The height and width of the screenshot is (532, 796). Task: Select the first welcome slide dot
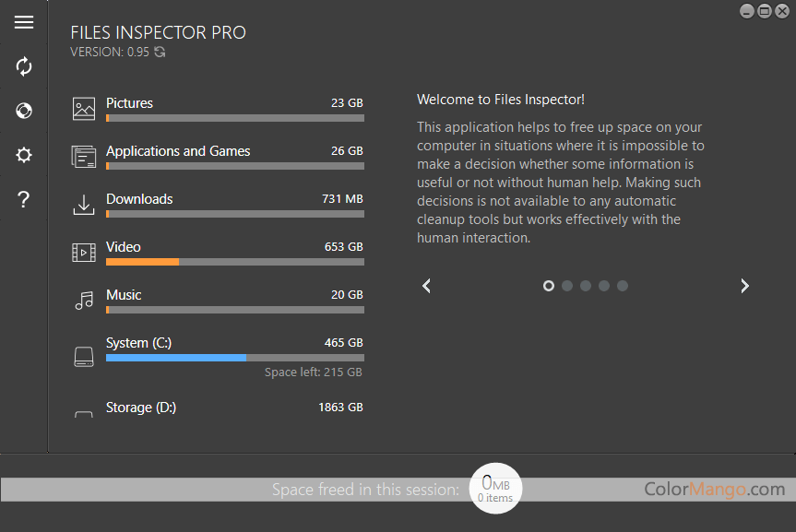coord(549,286)
